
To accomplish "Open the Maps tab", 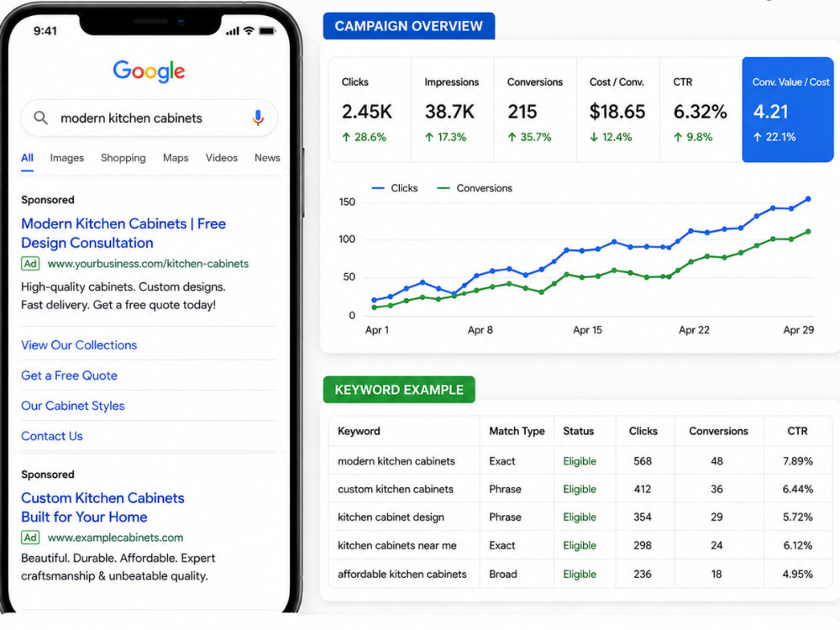I will pyautogui.click(x=176, y=158).
